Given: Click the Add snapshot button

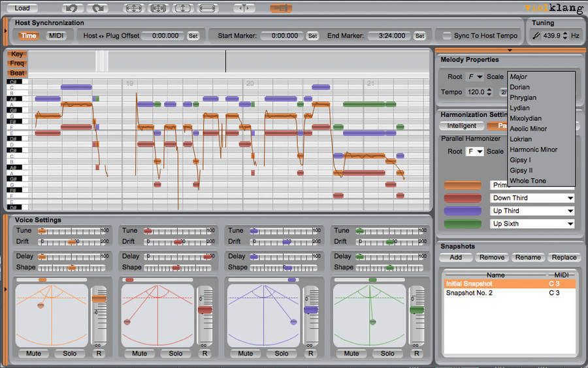Looking at the screenshot, I should coord(455,258).
